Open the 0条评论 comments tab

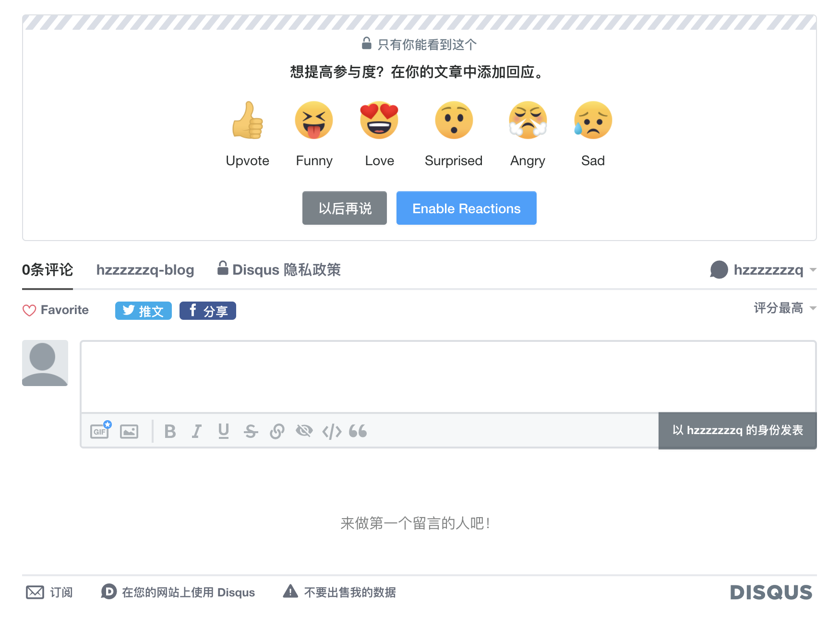point(48,270)
